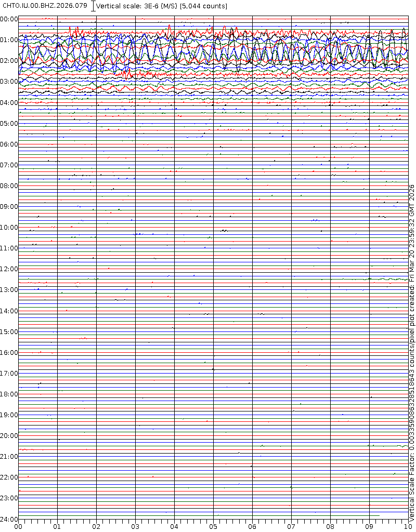Select the 03 minute label on bottom axis
The height and width of the screenshot is (532, 416).
tap(135, 527)
